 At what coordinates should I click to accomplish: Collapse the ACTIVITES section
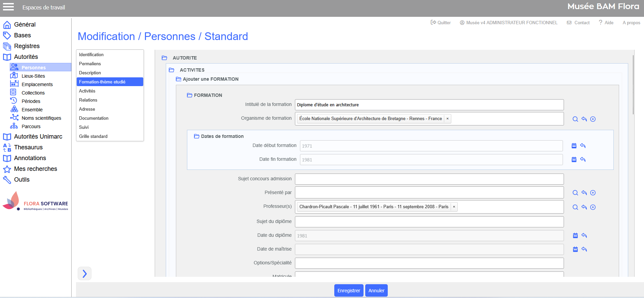[172, 70]
